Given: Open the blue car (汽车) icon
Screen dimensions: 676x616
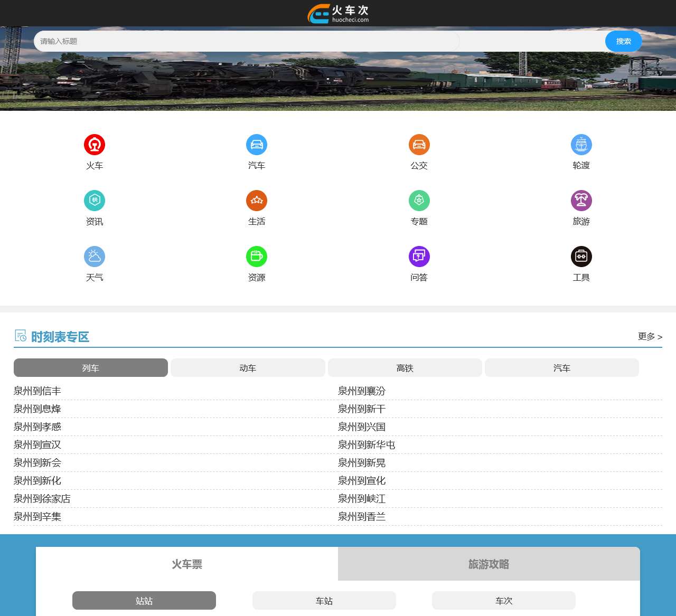Looking at the screenshot, I should pyautogui.click(x=257, y=145).
